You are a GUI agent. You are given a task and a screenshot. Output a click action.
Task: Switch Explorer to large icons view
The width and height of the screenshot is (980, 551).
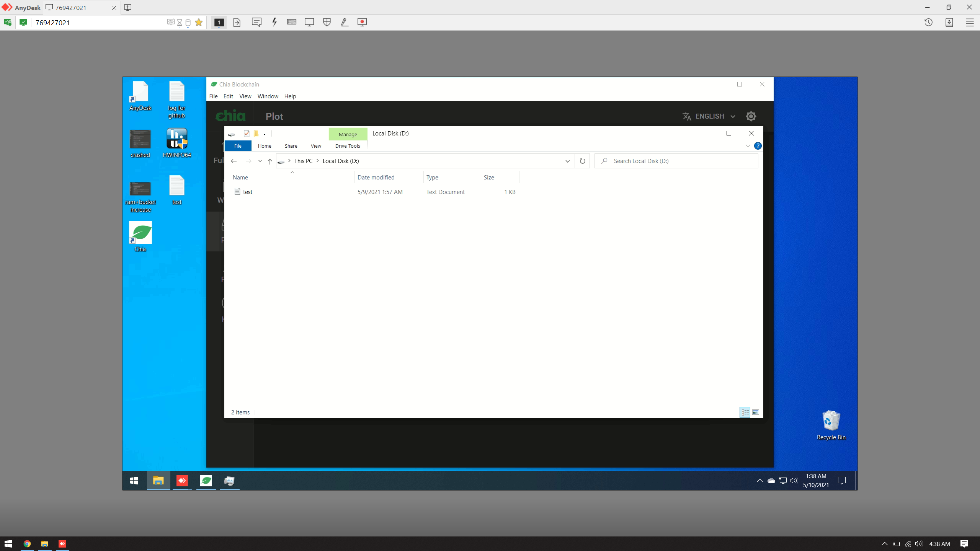(x=756, y=412)
